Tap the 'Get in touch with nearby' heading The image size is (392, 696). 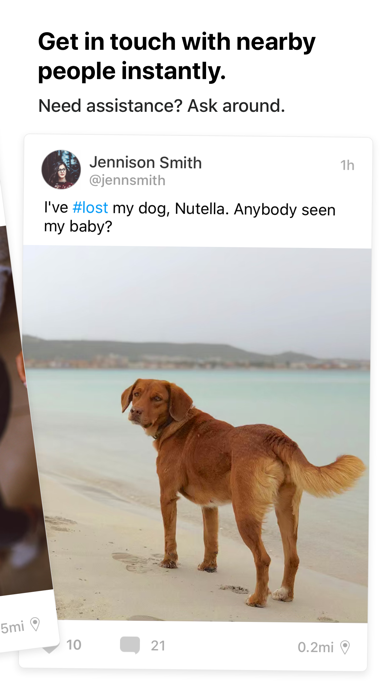pyautogui.click(x=177, y=42)
